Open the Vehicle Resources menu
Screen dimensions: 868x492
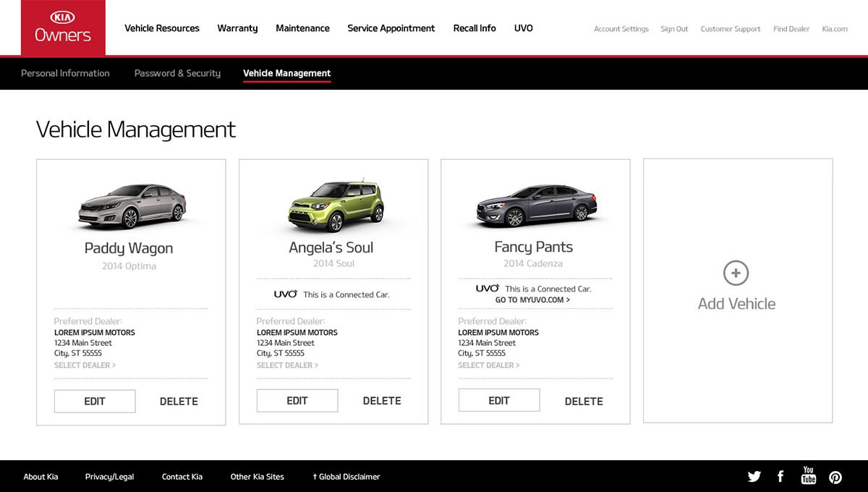(x=162, y=28)
